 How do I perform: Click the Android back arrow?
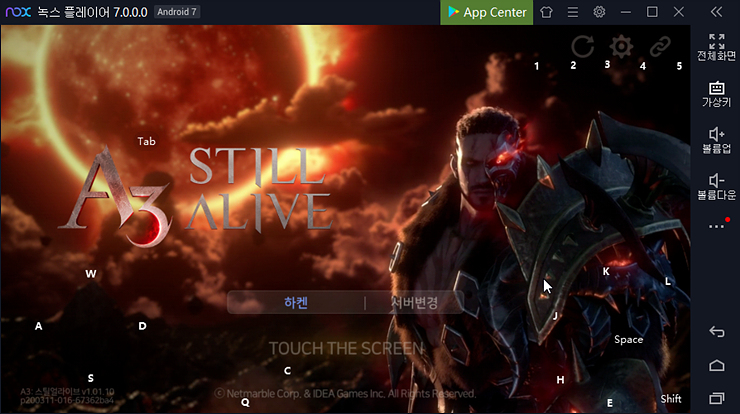tap(716, 331)
